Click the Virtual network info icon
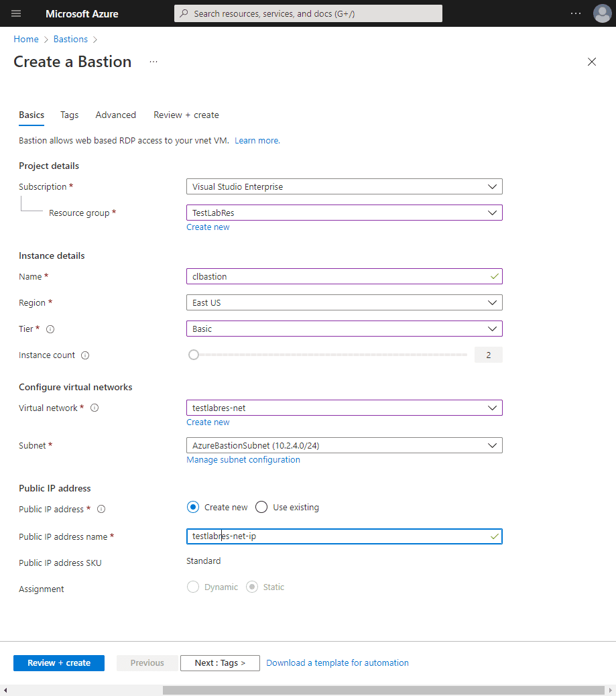Screen dimensions: 616x696 (x=95, y=408)
